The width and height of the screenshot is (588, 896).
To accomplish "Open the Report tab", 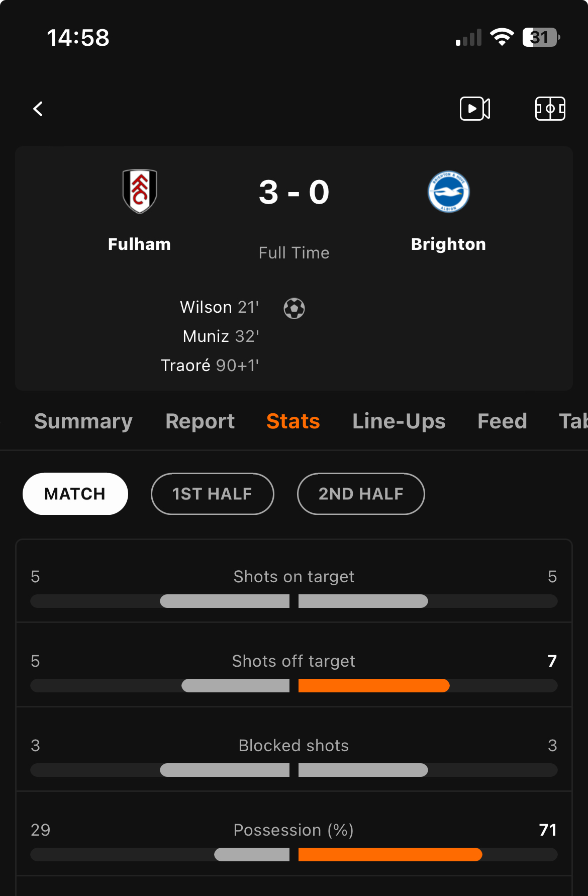I will [200, 421].
